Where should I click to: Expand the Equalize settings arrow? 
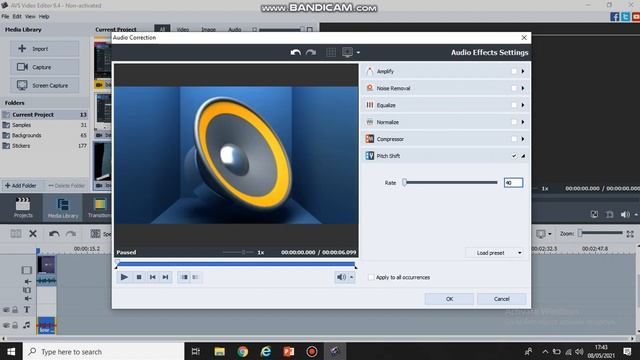(x=523, y=105)
